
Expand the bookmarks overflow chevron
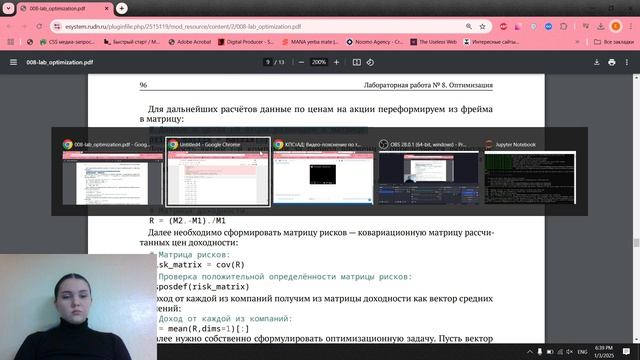point(577,42)
